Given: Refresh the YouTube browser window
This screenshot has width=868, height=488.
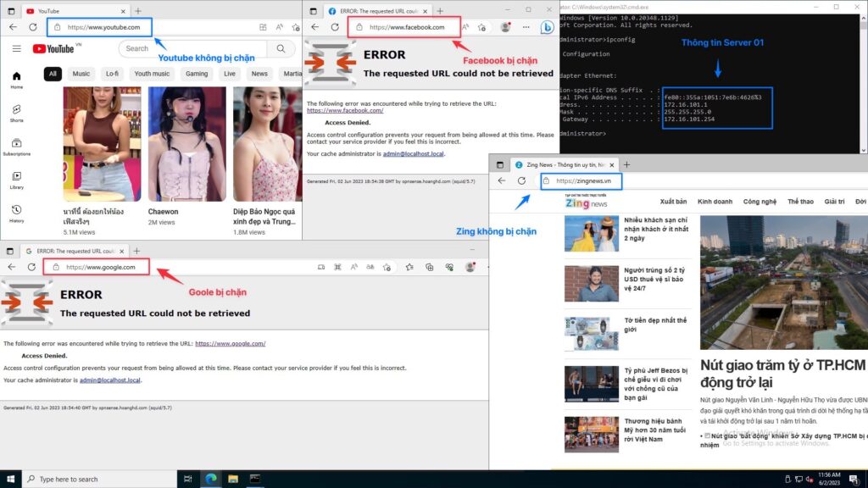Looking at the screenshot, I should coord(33,26).
